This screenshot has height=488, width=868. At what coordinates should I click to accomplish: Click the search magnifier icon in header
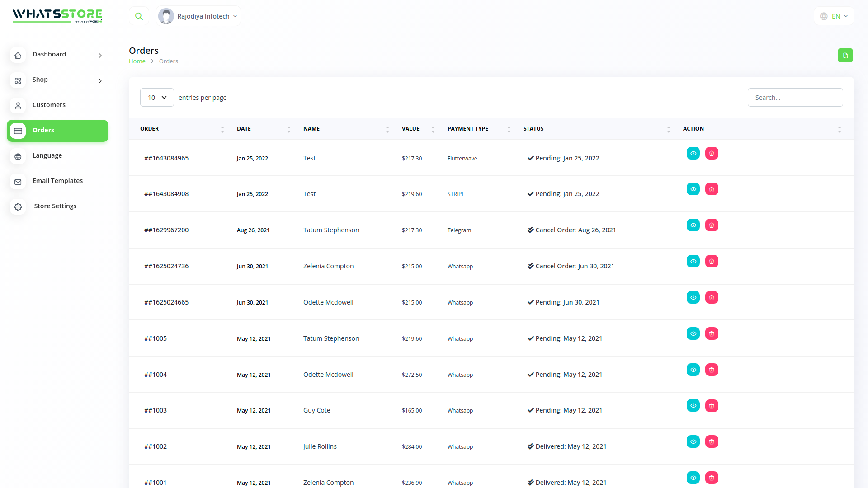pyautogui.click(x=139, y=16)
